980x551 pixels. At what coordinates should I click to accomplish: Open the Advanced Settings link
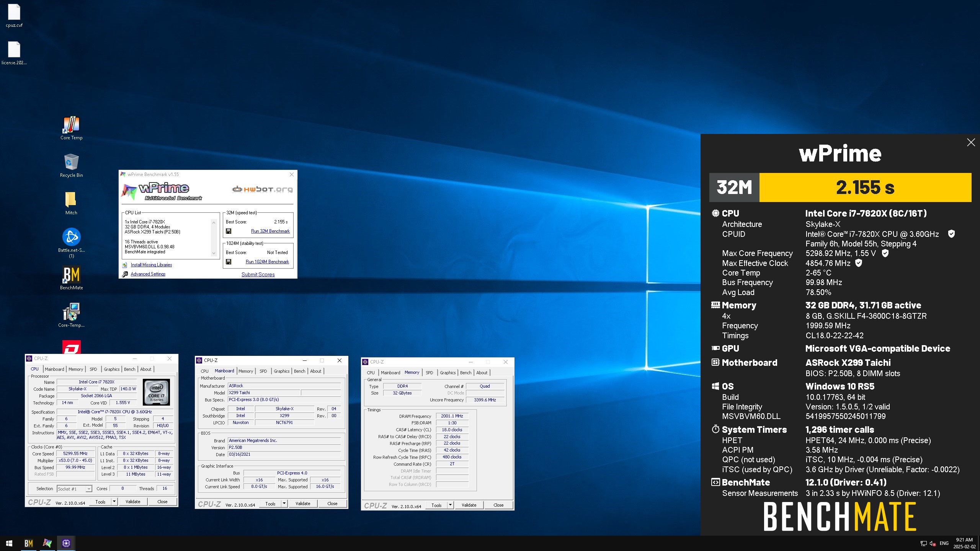(x=148, y=274)
